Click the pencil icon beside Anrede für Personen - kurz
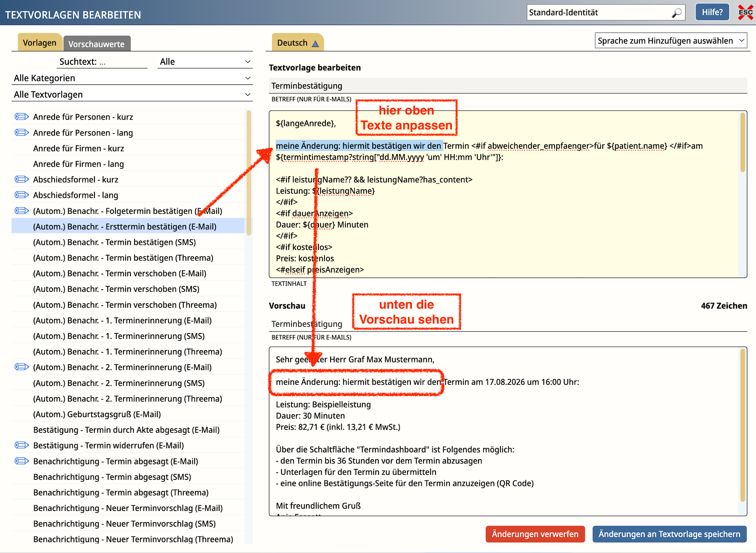Image resolution: width=756 pixels, height=553 pixels. [22, 117]
